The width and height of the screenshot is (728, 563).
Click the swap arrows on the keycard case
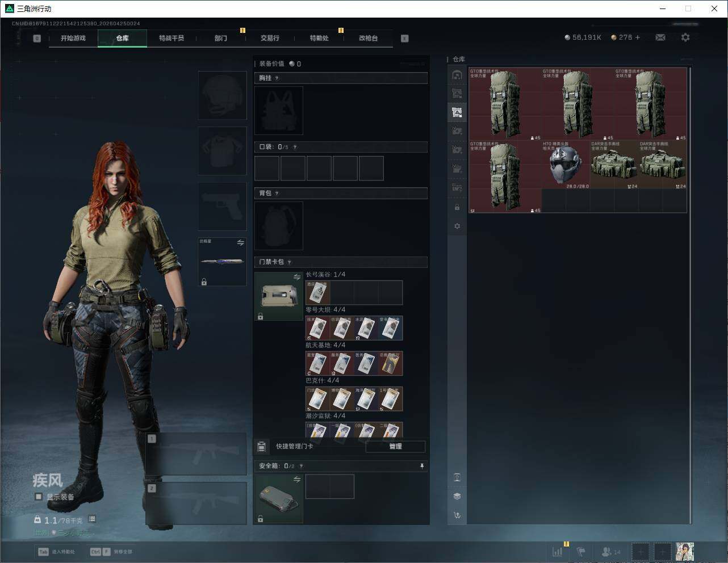(x=297, y=277)
